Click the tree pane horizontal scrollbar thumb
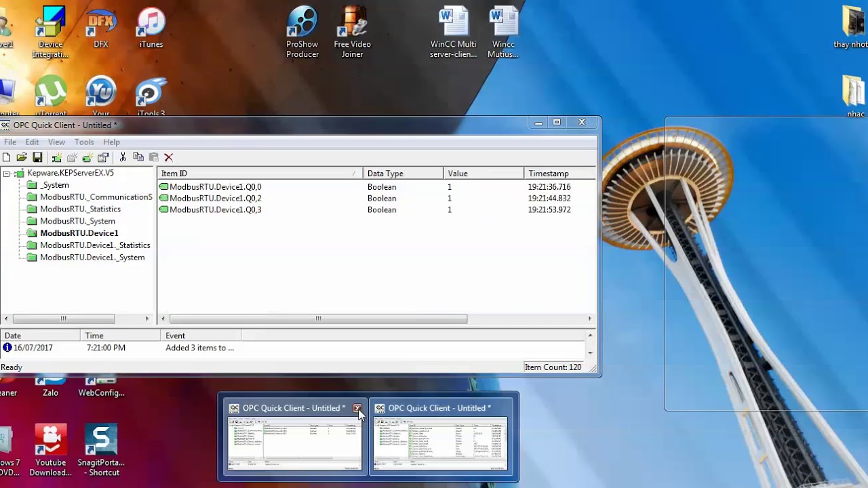 tap(63, 319)
